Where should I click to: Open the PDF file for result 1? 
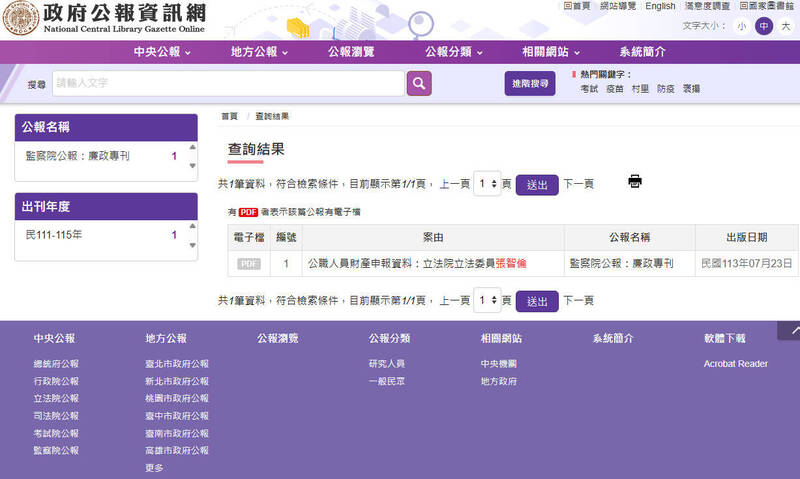[249, 264]
